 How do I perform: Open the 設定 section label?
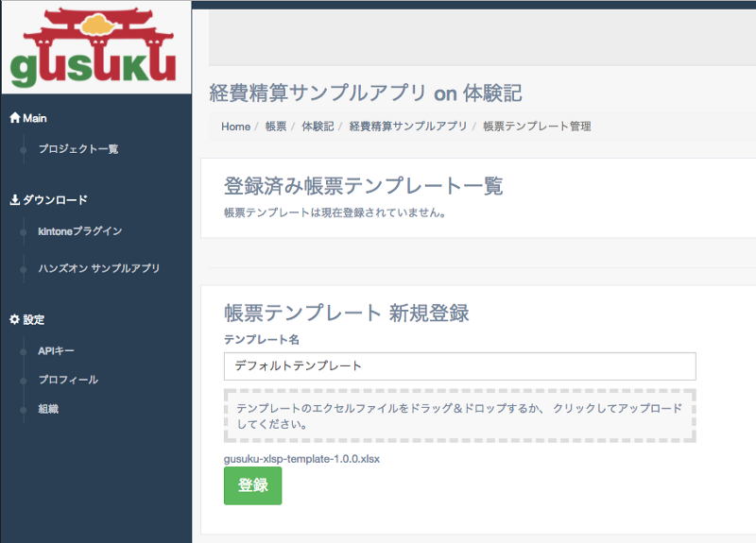click(x=34, y=319)
